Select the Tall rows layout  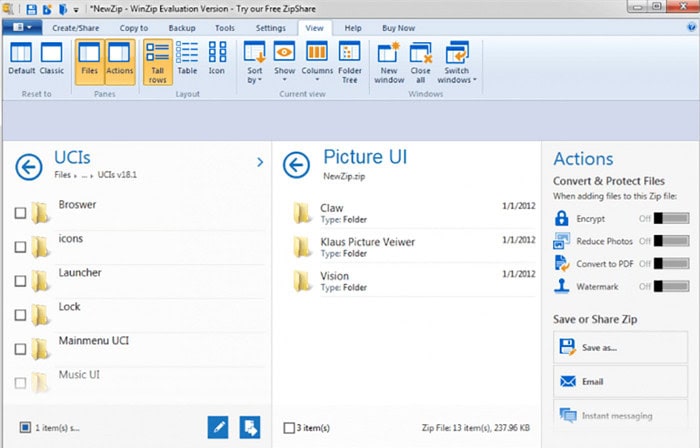pyautogui.click(x=158, y=62)
